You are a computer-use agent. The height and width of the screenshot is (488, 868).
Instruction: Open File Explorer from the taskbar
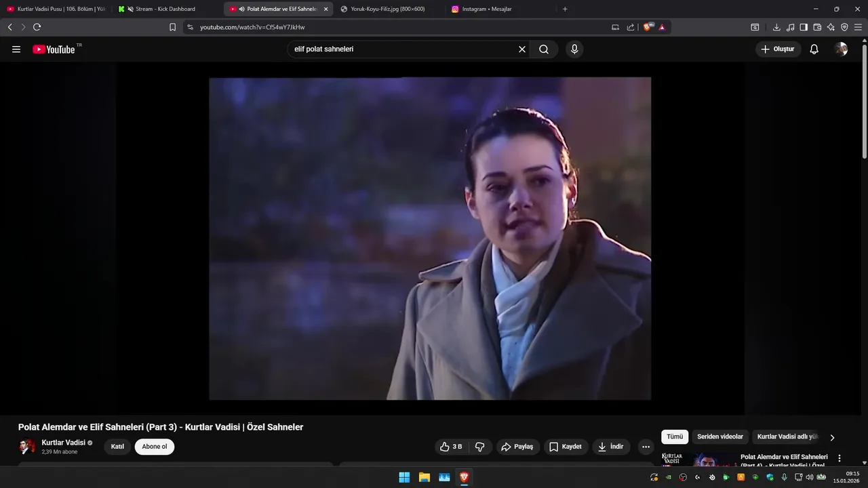(425, 477)
